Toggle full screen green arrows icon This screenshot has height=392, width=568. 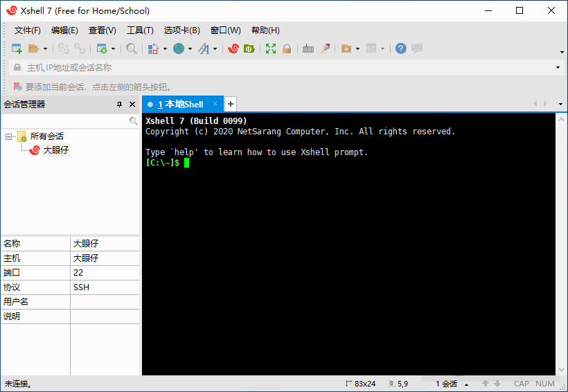[271, 48]
